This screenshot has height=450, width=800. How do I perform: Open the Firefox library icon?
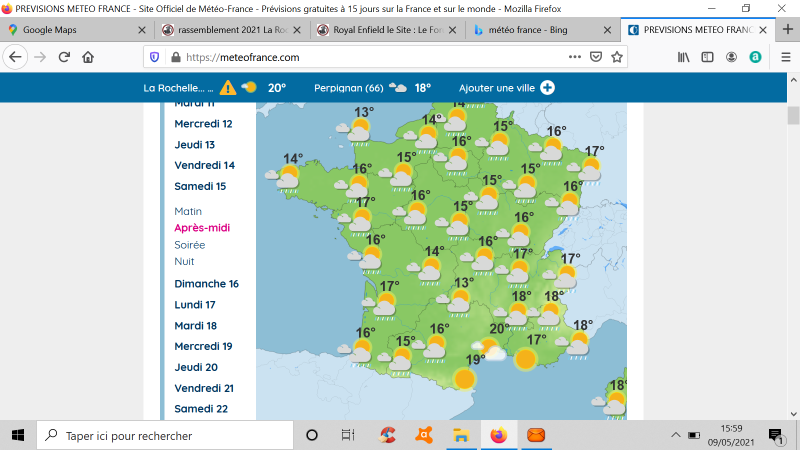[x=683, y=57]
